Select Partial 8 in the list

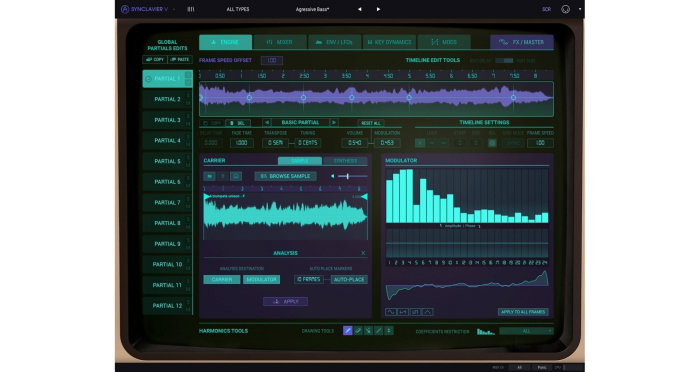tap(167, 223)
